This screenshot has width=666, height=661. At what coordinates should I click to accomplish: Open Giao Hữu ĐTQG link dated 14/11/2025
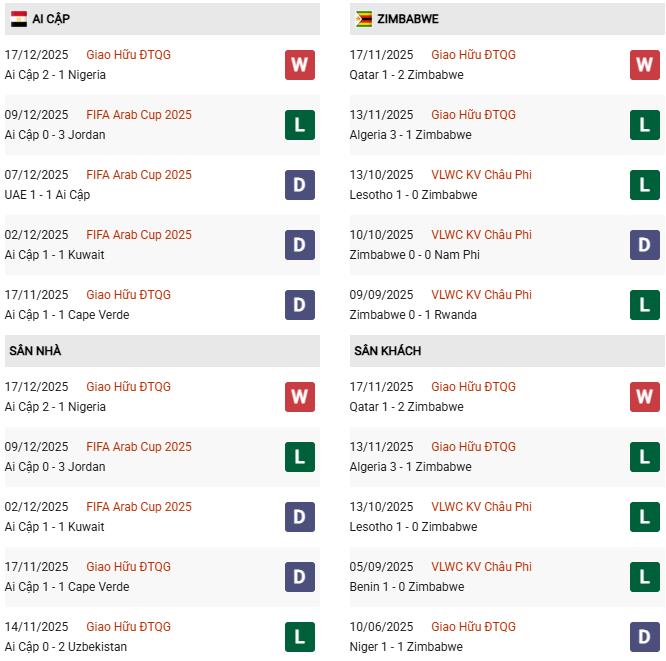coord(128,627)
